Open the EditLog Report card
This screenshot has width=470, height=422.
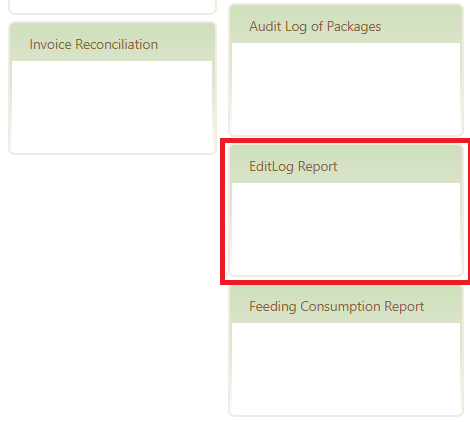tap(346, 210)
